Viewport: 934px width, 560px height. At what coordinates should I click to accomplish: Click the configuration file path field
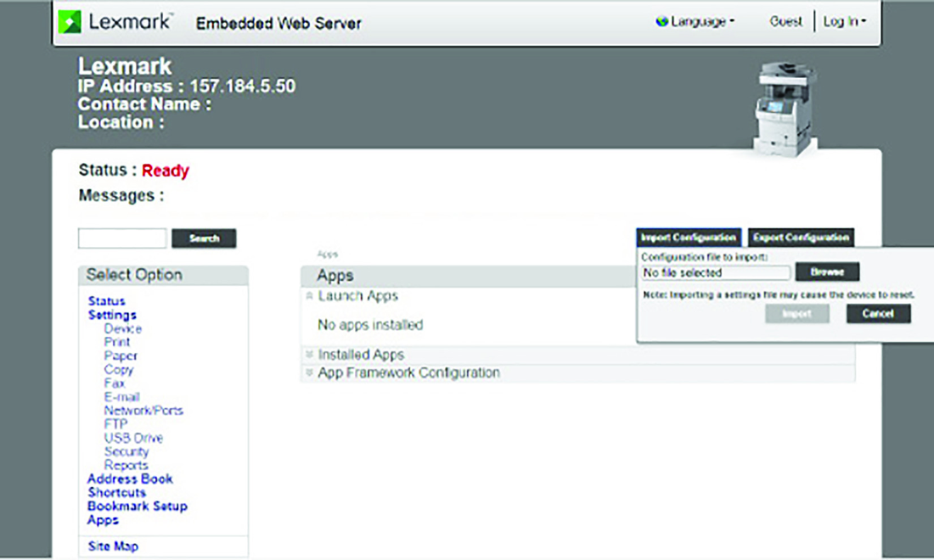tap(716, 272)
